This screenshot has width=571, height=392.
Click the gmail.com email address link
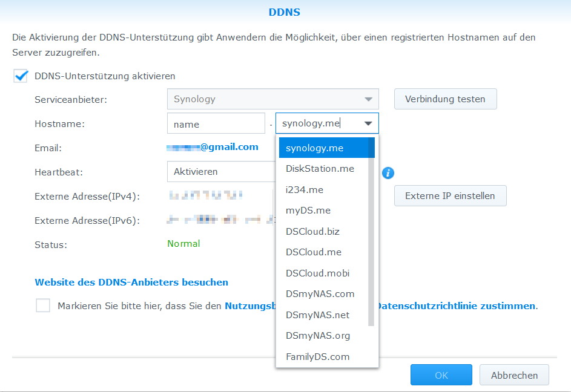click(213, 147)
